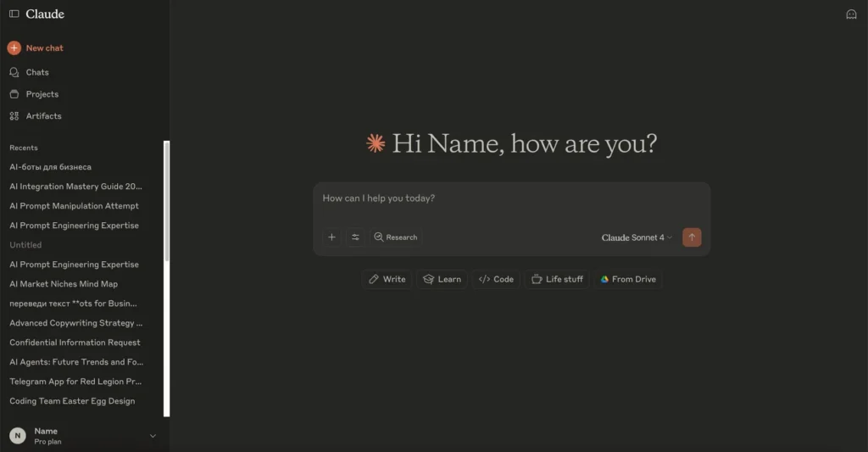Choose the Code suggestion chip

(496, 279)
